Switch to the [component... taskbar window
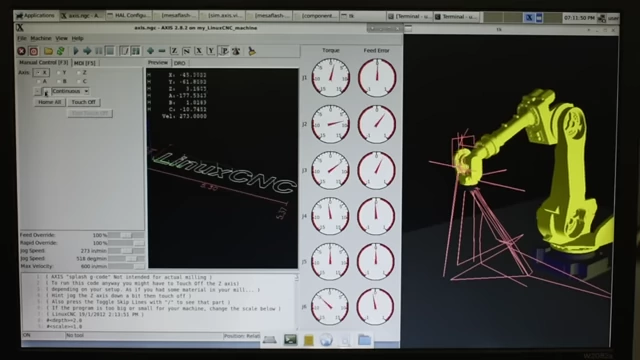This screenshot has height=360, width=640. (315, 16)
